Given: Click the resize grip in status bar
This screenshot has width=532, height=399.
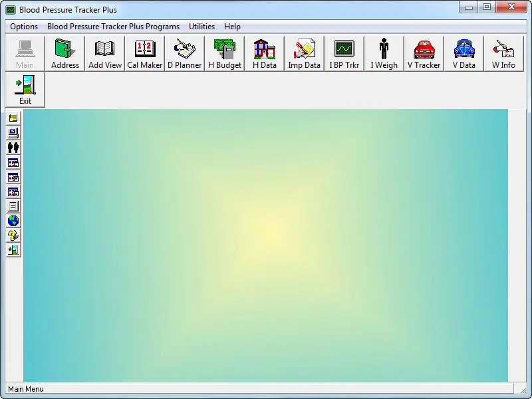Looking at the screenshot, I should pos(523,389).
